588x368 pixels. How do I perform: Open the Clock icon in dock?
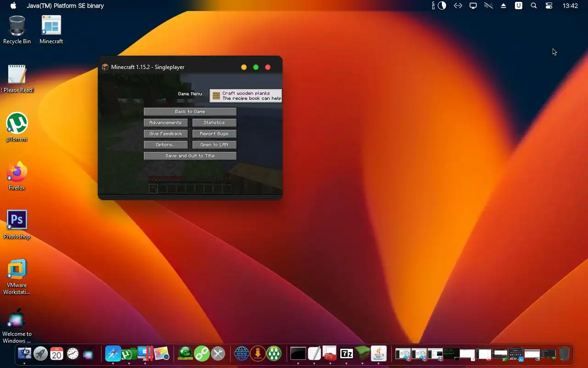click(x=73, y=354)
